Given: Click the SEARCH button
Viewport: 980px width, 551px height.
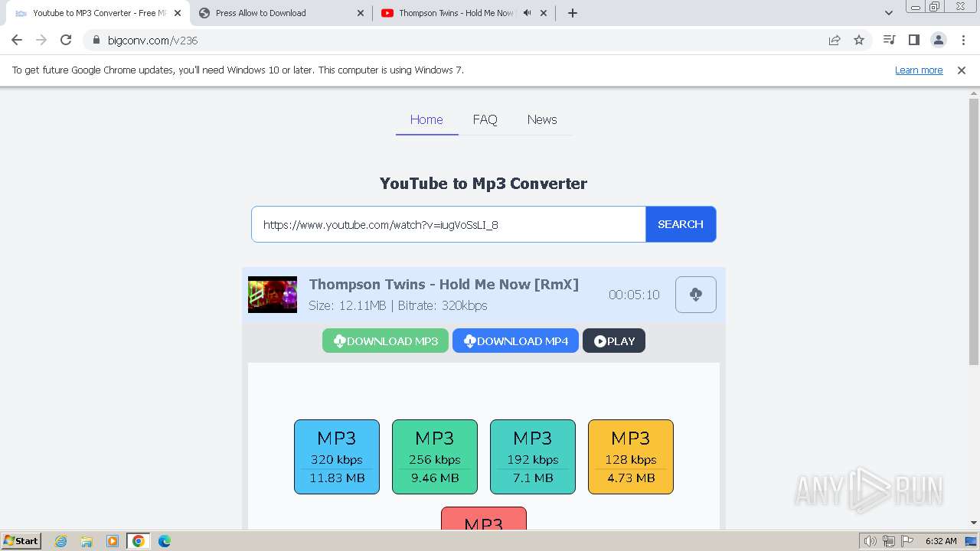Looking at the screenshot, I should click(681, 224).
